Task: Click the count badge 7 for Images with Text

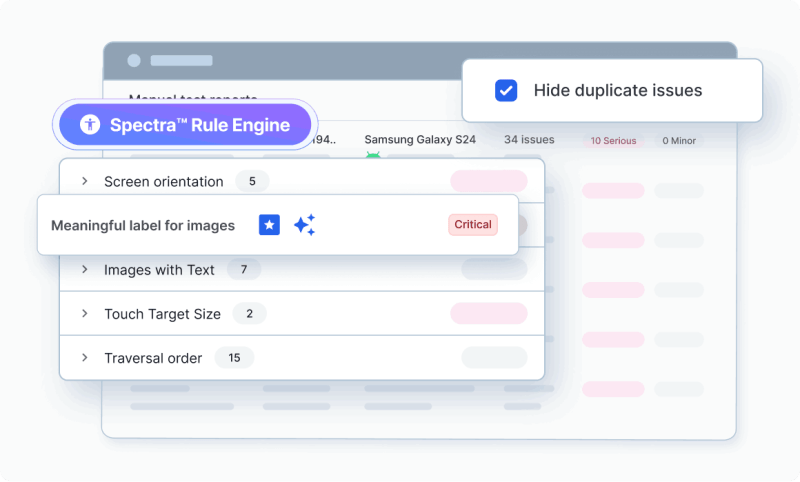Action: click(x=244, y=269)
